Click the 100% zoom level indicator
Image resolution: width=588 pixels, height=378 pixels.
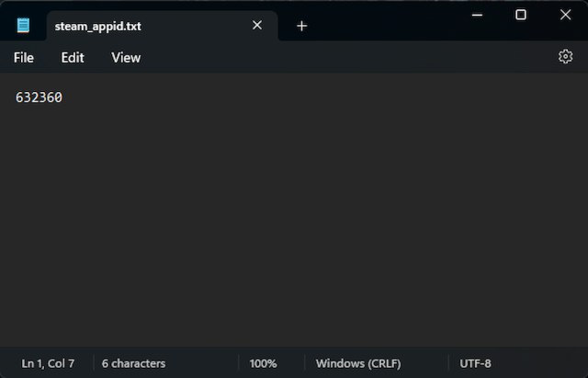[264, 363]
